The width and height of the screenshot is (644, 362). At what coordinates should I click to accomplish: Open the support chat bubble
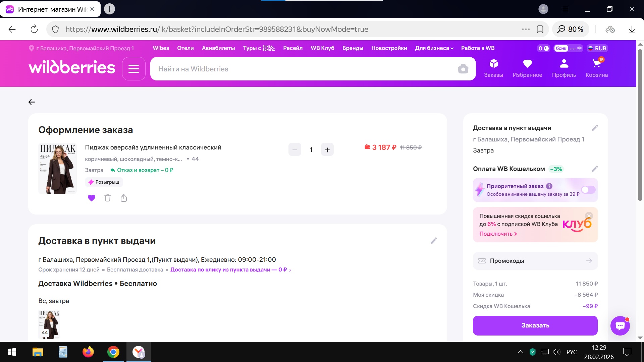pos(620,325)
